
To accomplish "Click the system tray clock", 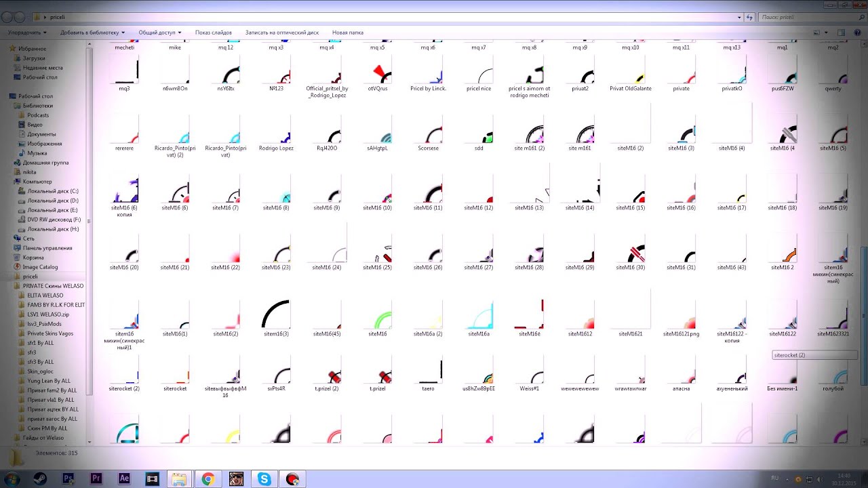I will (x=844, y=479).
